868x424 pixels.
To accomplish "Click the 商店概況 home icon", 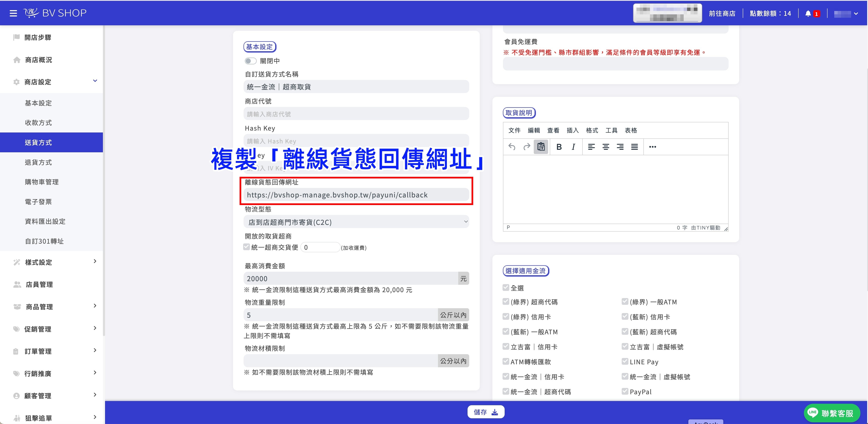I will [x=16, y=60].
